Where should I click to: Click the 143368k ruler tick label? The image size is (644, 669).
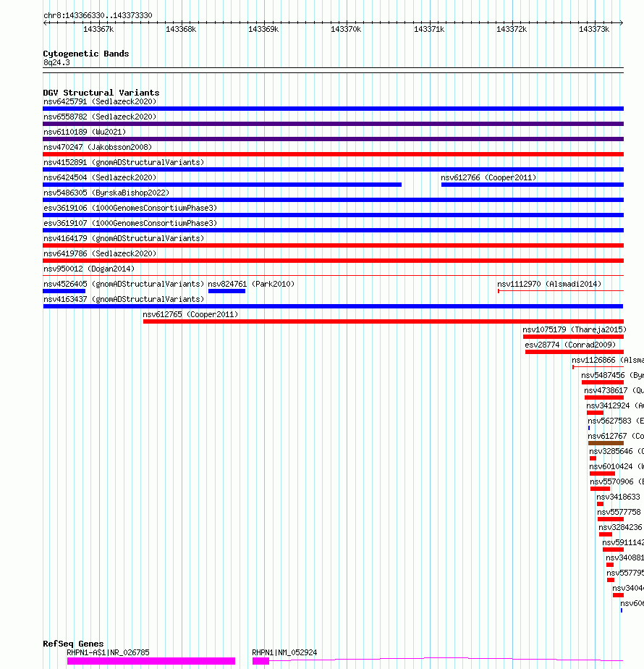click(181, 29)
